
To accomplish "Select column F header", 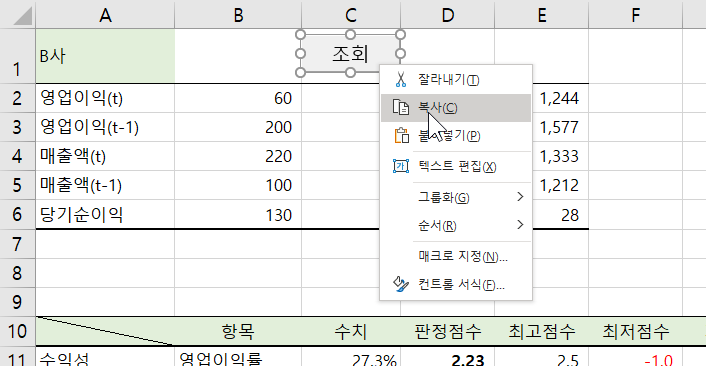I will click(635, 15).
